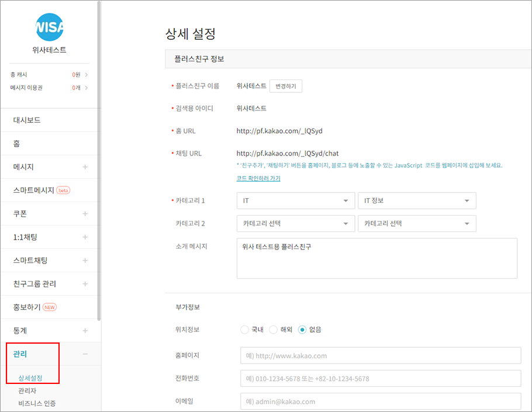Select 없음 location radio button

point(302,330)
